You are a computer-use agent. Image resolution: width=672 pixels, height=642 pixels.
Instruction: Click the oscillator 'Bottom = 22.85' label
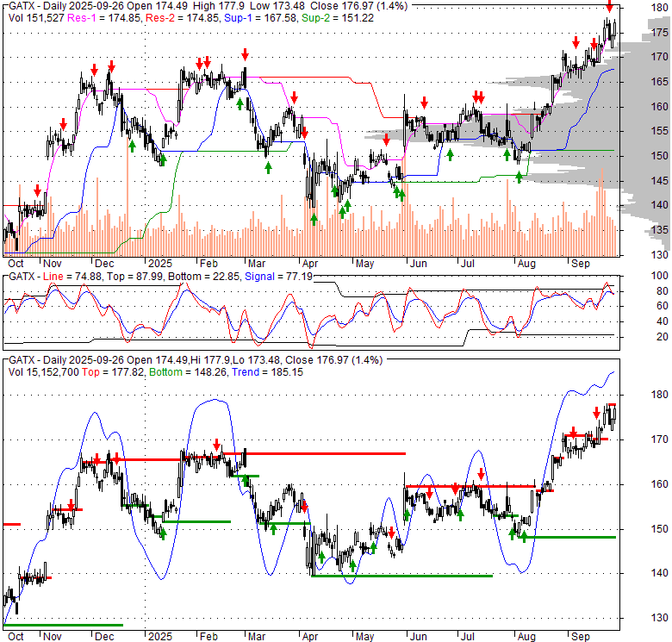(x=203, y=277)
